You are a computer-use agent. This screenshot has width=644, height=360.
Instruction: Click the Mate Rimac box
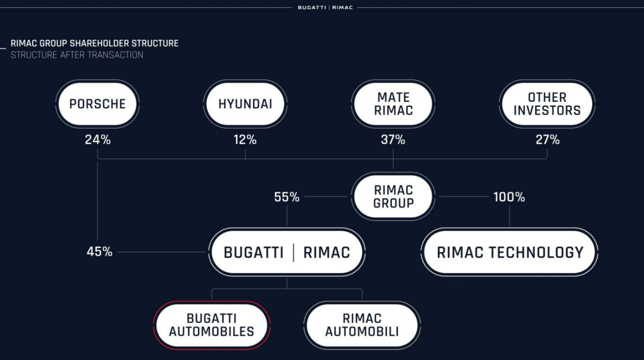(393, 104)
